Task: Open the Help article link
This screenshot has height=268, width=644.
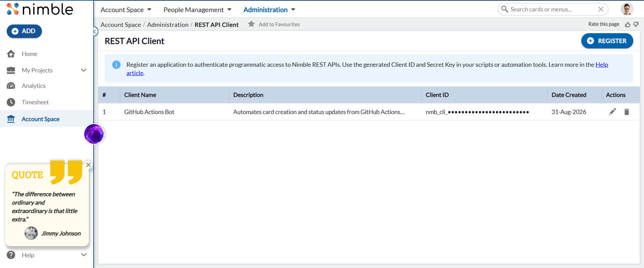Action: pyautogui.click(x=602, y=65)
